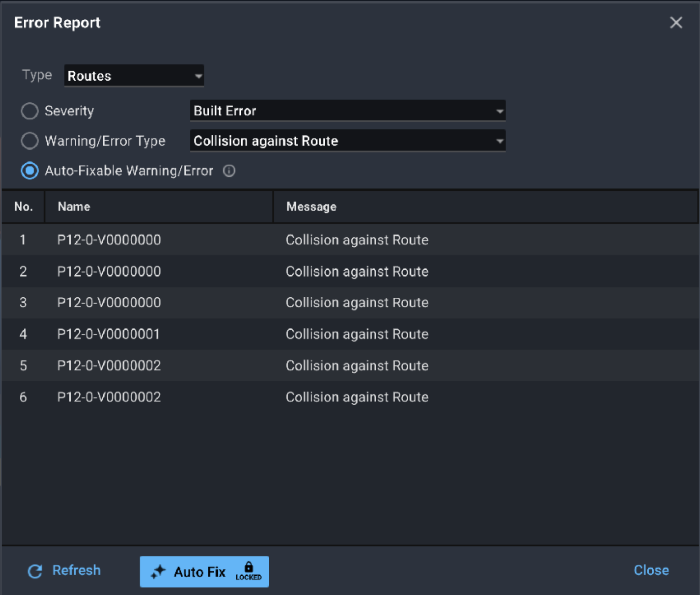Select row 4 name P12-0-V0000001
The height and width of the screenshot is (595, 700).
[x=109, y=334]
